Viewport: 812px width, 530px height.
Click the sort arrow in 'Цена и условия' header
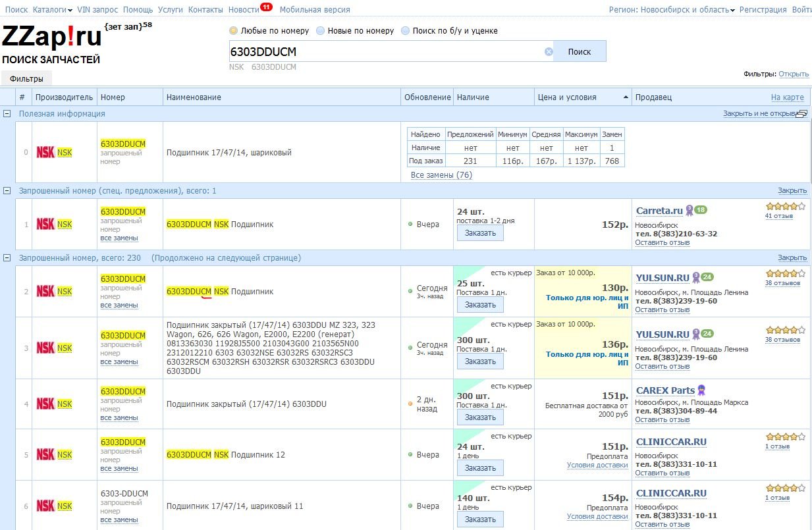626,97
